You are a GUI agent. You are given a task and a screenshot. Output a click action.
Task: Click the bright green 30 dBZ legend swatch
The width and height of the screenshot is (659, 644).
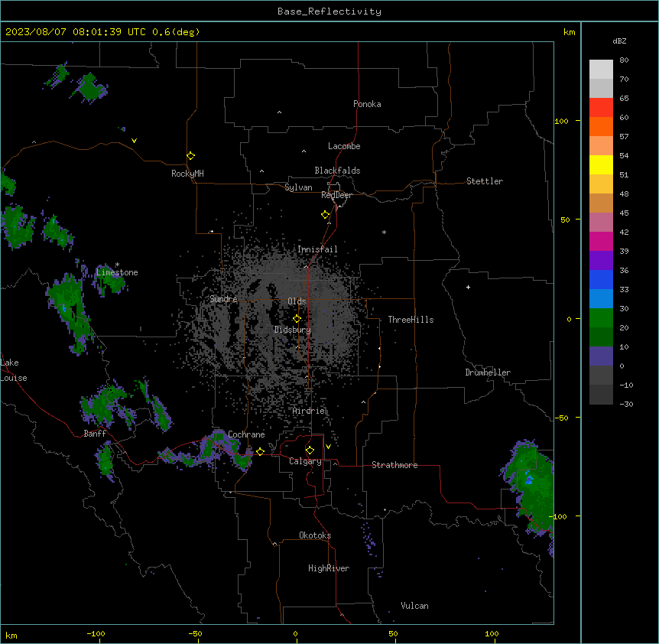pos(601,317)
